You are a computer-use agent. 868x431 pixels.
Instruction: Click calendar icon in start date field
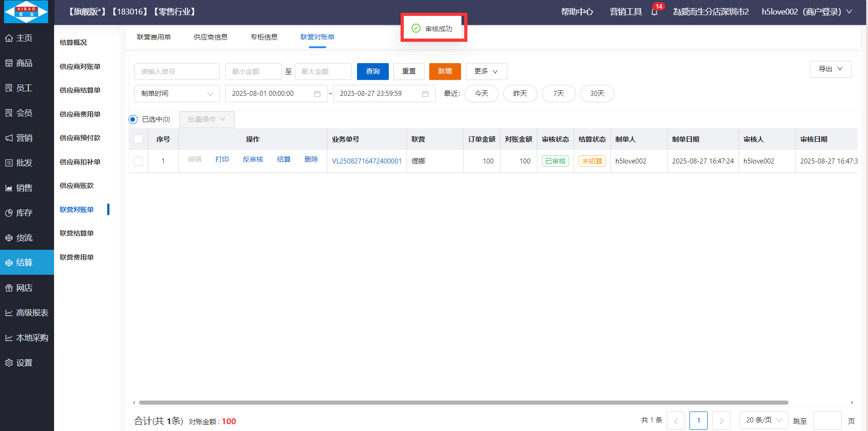pyautogui.click(x=317, y=94)
